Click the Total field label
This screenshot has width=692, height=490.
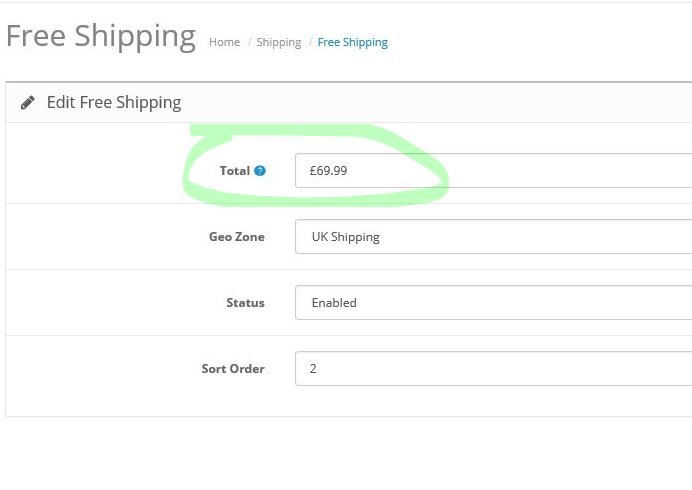pyautogui.click(x=235, y=171)
